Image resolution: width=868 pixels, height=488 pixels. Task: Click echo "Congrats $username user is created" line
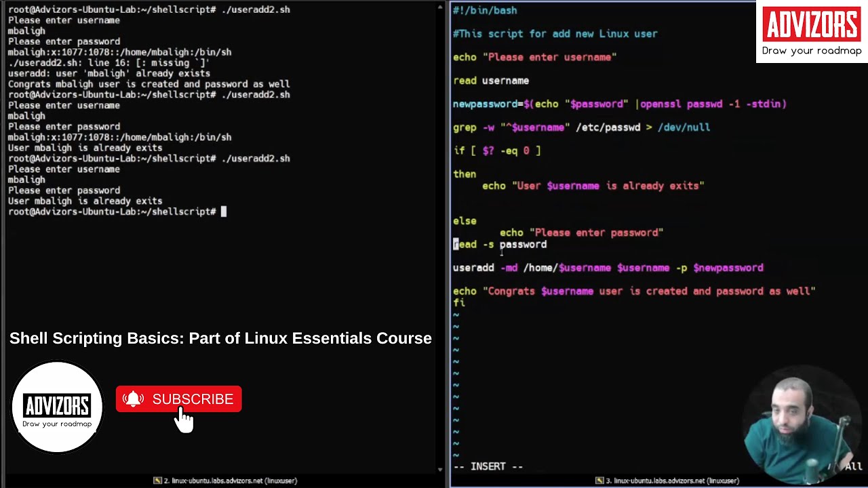[x=634, y=291]
